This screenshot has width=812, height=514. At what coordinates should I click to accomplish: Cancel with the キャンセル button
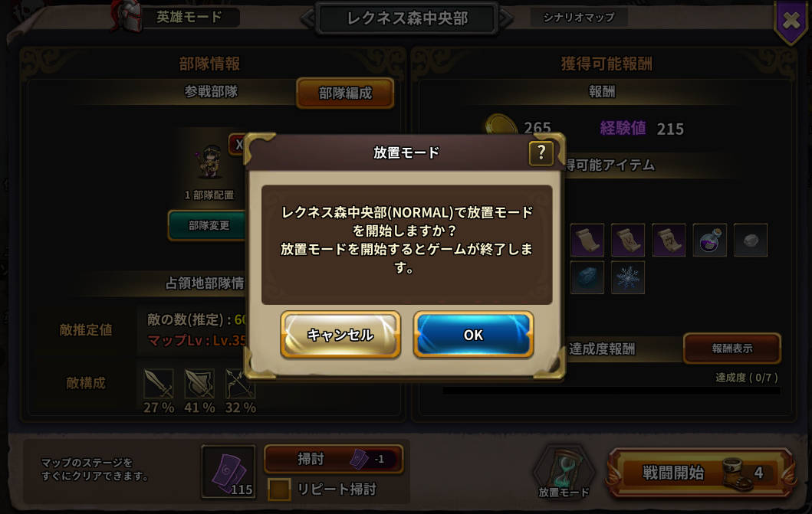click(340, 335)
